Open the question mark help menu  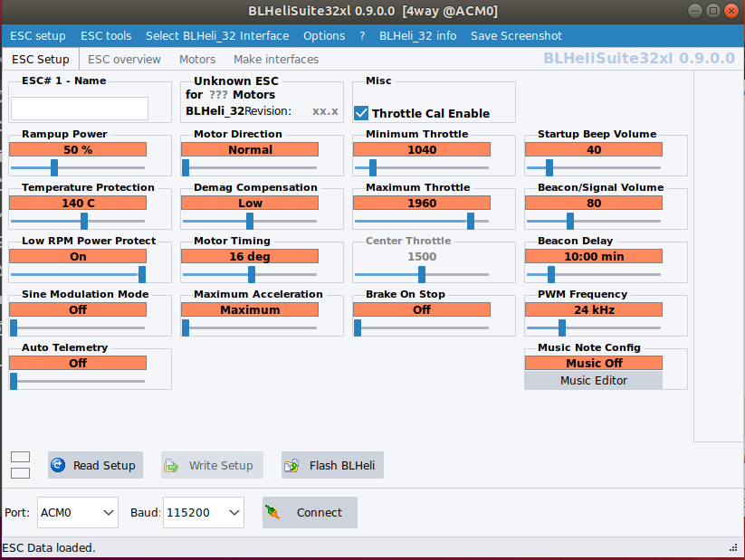coord(362,36)
